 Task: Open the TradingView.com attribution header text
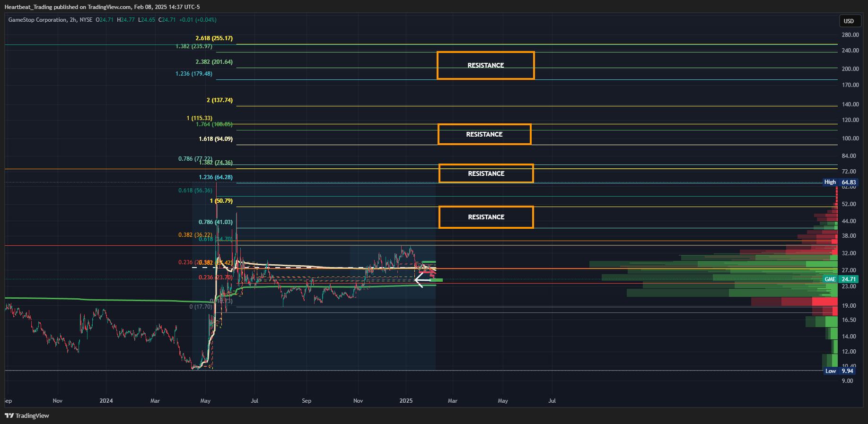[x=102, y=7]
